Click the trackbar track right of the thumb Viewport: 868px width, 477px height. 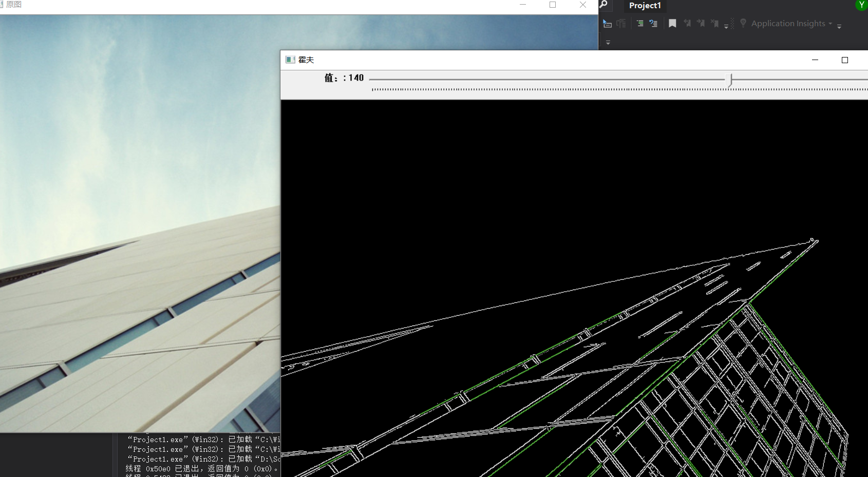800,79
